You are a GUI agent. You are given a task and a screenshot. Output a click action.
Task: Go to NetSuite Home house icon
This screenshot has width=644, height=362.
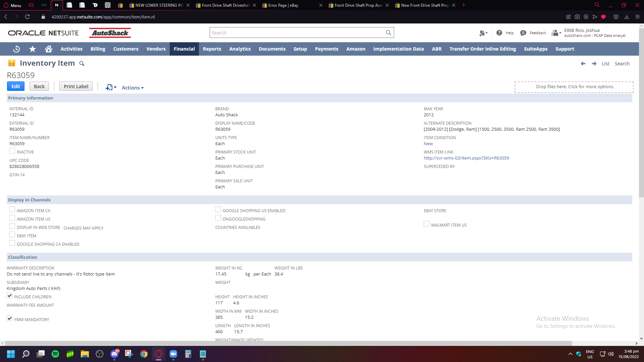tap(49, 49)
